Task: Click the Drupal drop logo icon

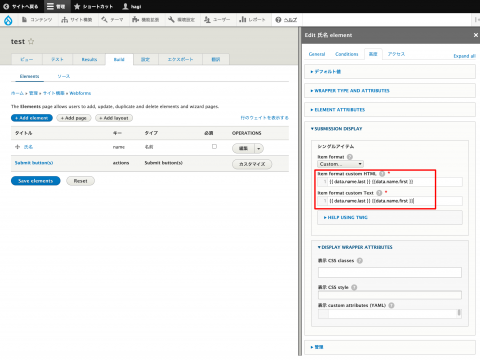Action: (x=8, y=20)
